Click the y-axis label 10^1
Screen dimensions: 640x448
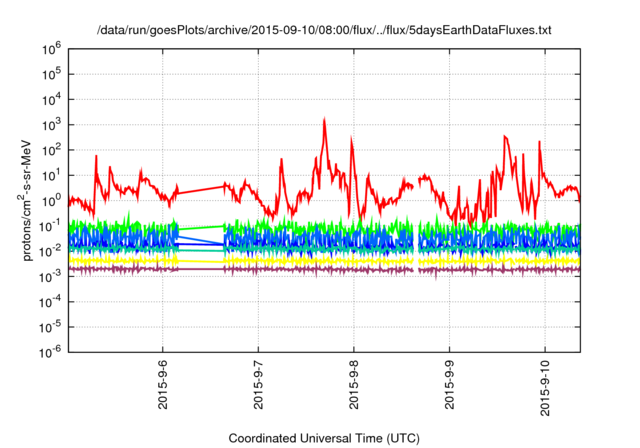pos(51,175)
